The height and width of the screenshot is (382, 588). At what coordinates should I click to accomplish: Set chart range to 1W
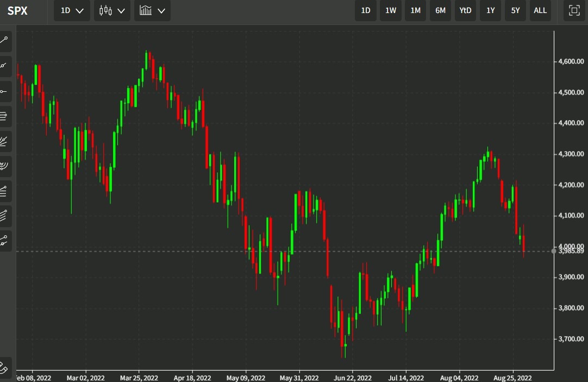391,10
